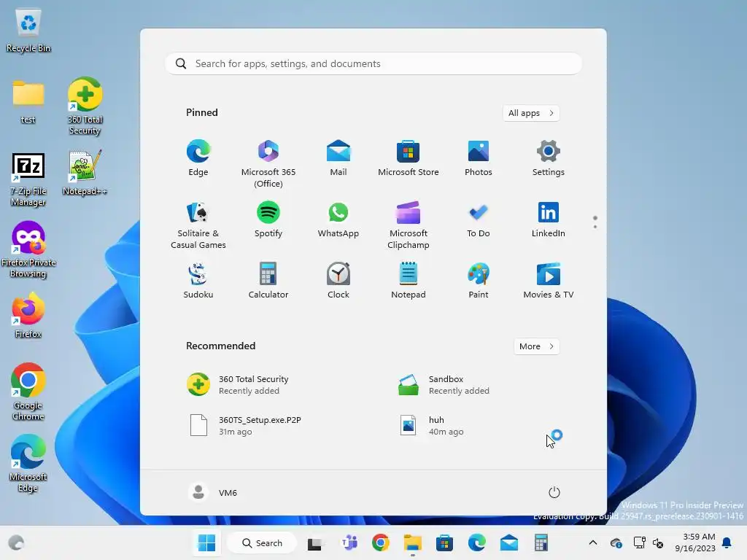Click the OneDrive sync tray icon
747x560 pixels.
tap(616, 542)
